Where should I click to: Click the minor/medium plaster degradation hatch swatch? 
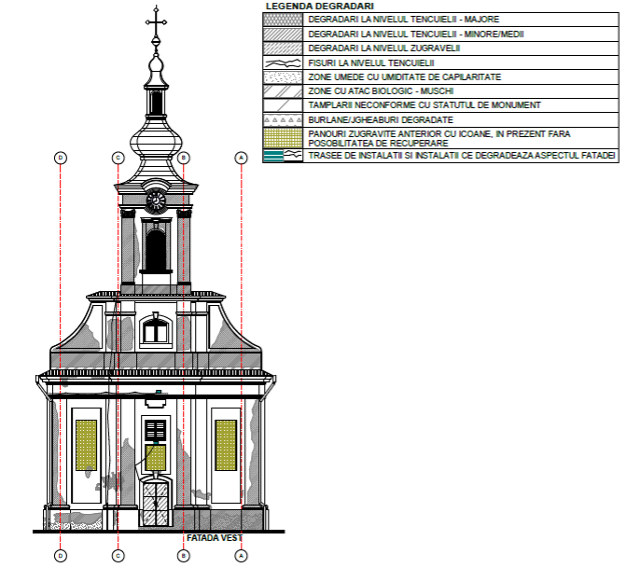283,34
